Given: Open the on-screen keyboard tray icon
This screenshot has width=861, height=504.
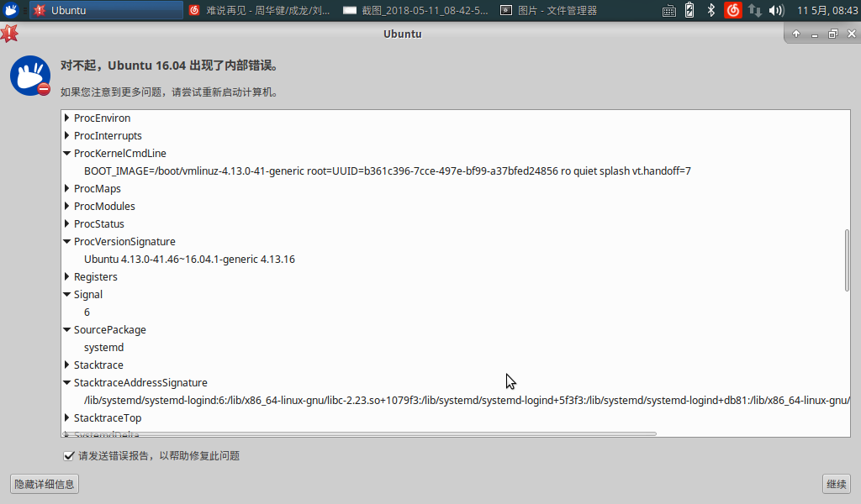Looking at the screenshot, I should point(668,10).
